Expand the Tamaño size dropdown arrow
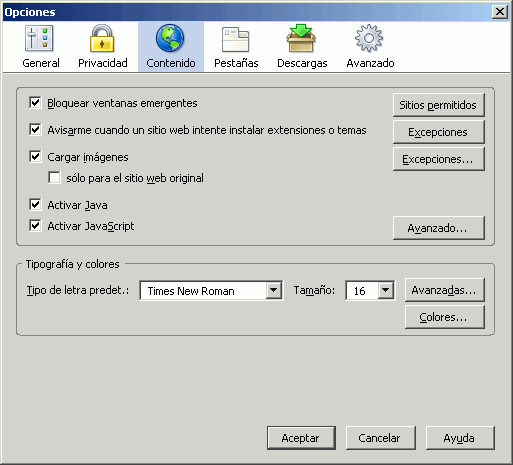Viewport: 513px width, 465px height. tap(385, 290)
